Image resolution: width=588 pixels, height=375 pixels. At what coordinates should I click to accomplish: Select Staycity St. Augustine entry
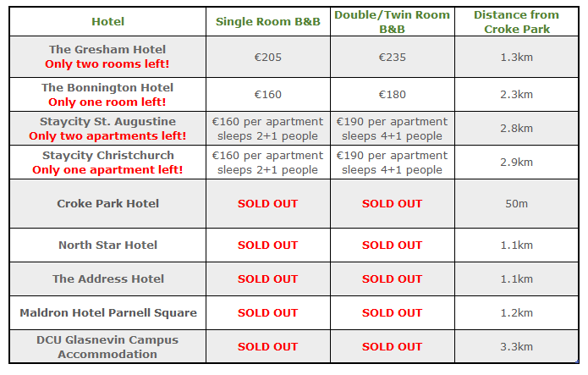[107, 121]
